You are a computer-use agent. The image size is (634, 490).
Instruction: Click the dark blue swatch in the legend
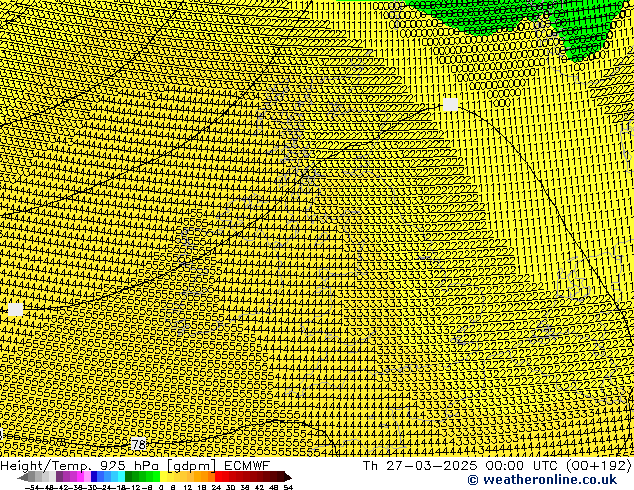point(94,476)
